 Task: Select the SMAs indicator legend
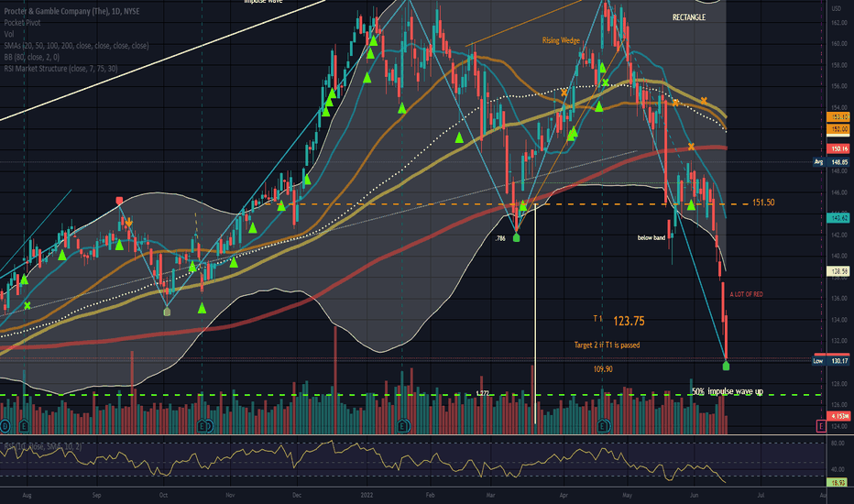click(76, 46)
